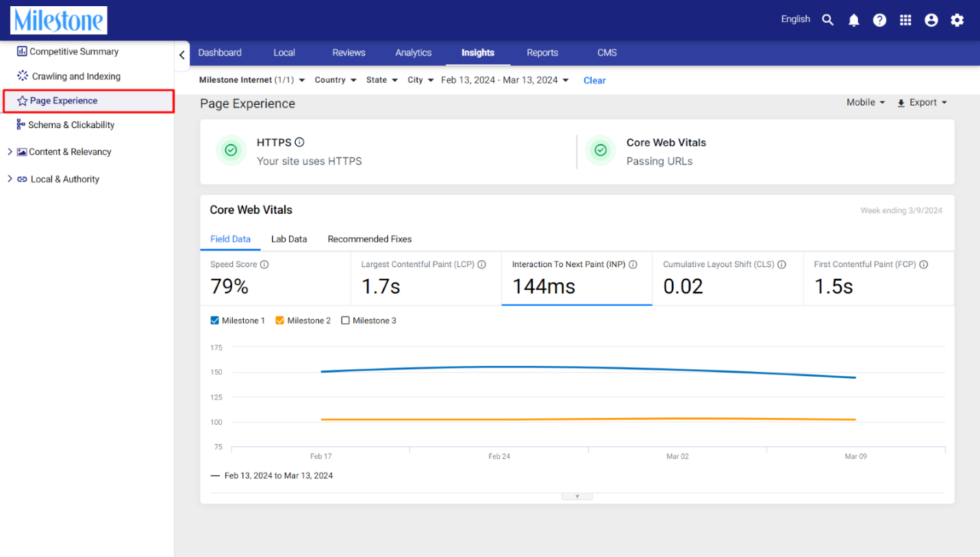980x557 pixels.
Task: Click the HTTPS green checkmark icon
Action: click(231, 150)
